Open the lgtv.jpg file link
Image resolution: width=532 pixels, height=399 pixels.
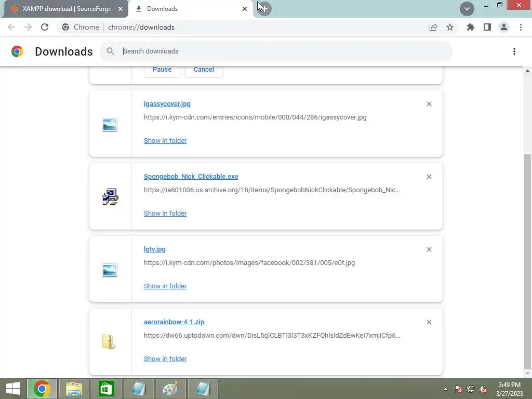155,249
